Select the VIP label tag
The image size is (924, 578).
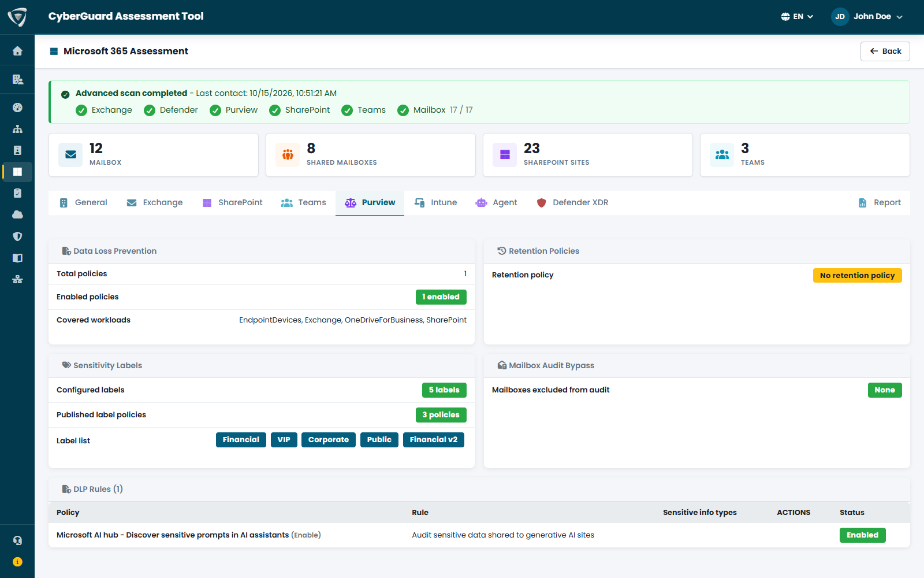(284, 440)
